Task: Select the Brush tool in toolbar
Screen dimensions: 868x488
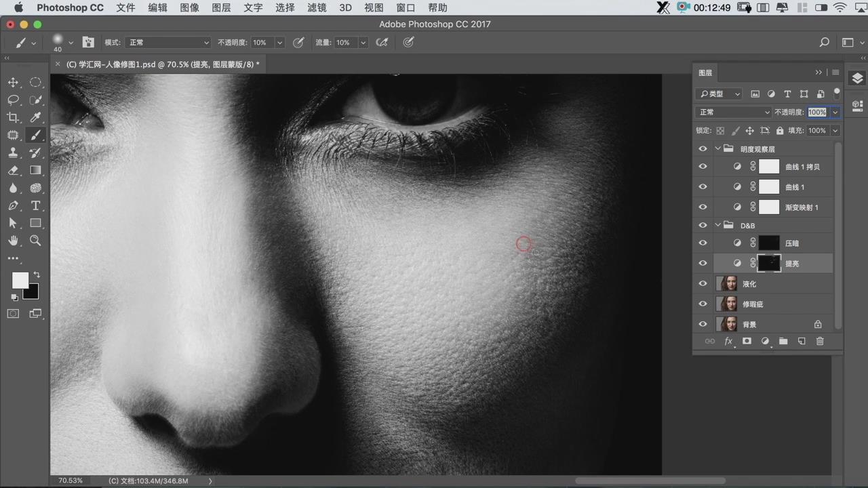Action: (36, 135)
